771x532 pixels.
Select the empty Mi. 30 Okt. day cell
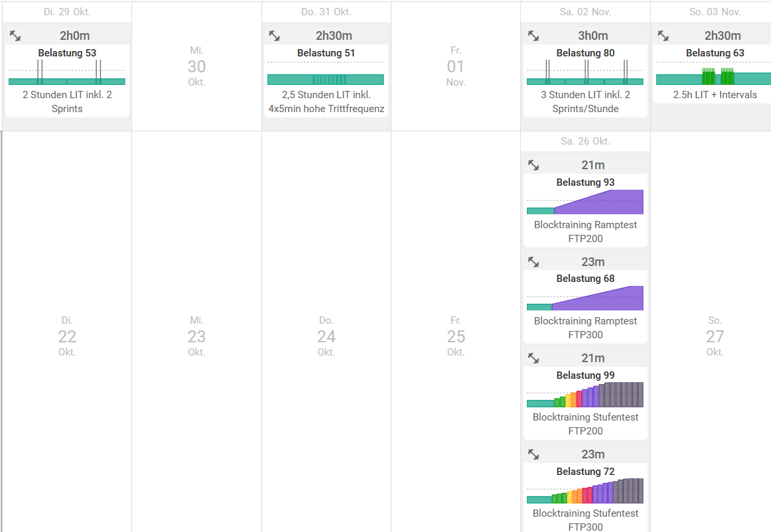pos(196,66)
